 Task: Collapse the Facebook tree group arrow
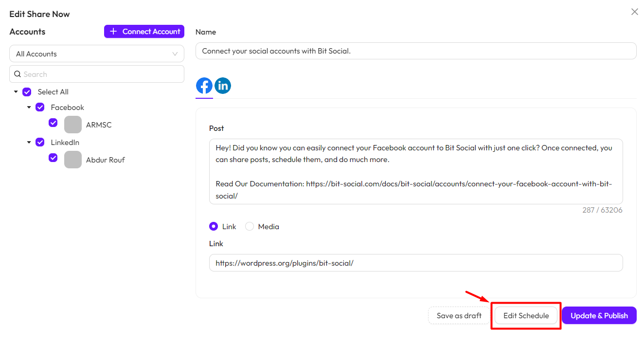point(29,107)
